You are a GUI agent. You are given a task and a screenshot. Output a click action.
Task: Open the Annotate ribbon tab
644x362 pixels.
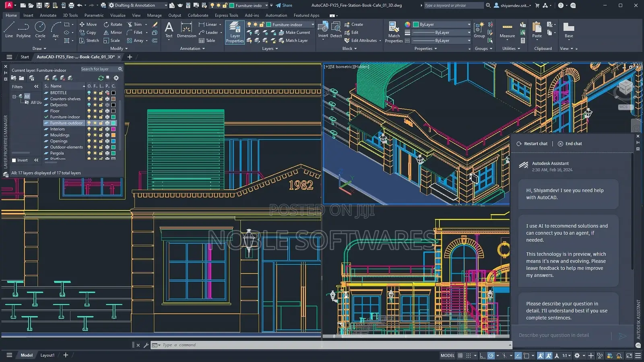click(x=48, y=15)
